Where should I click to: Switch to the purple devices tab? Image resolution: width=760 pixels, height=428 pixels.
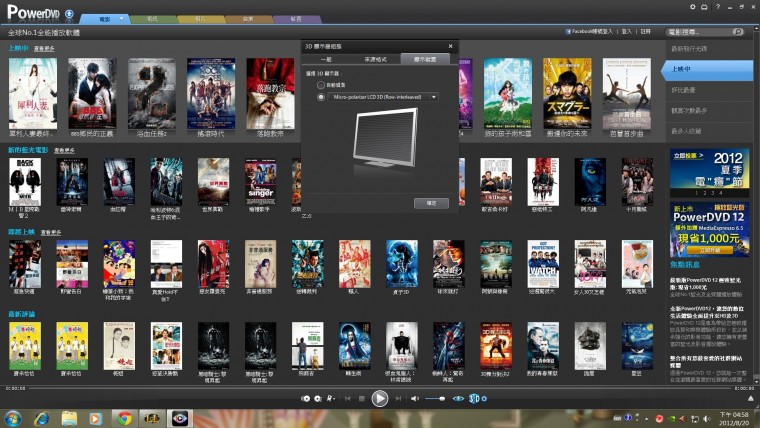click(296, 19)
